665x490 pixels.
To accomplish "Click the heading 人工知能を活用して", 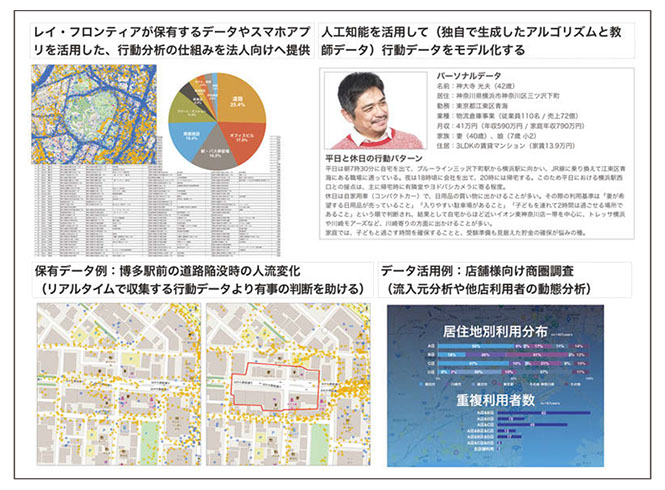I will point(471,41).
